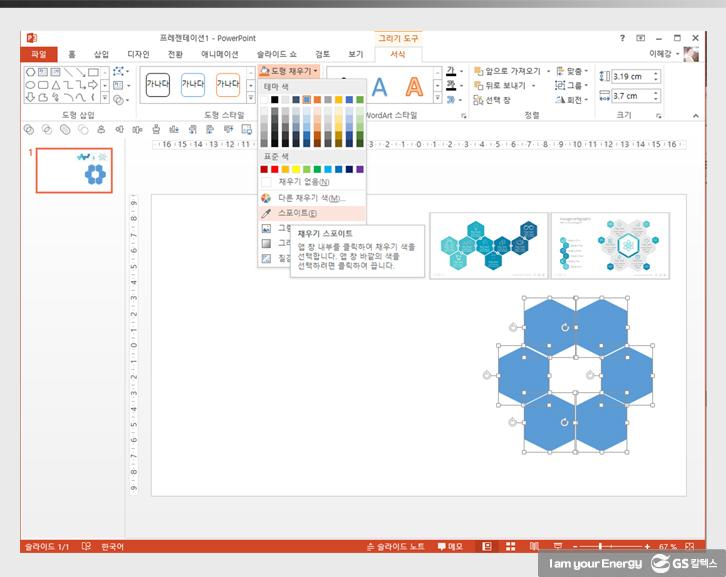This screenshot has height=577, width=726.
Task: Click the Edit Shape icon in shape insert group
Action: click(120, 72)
